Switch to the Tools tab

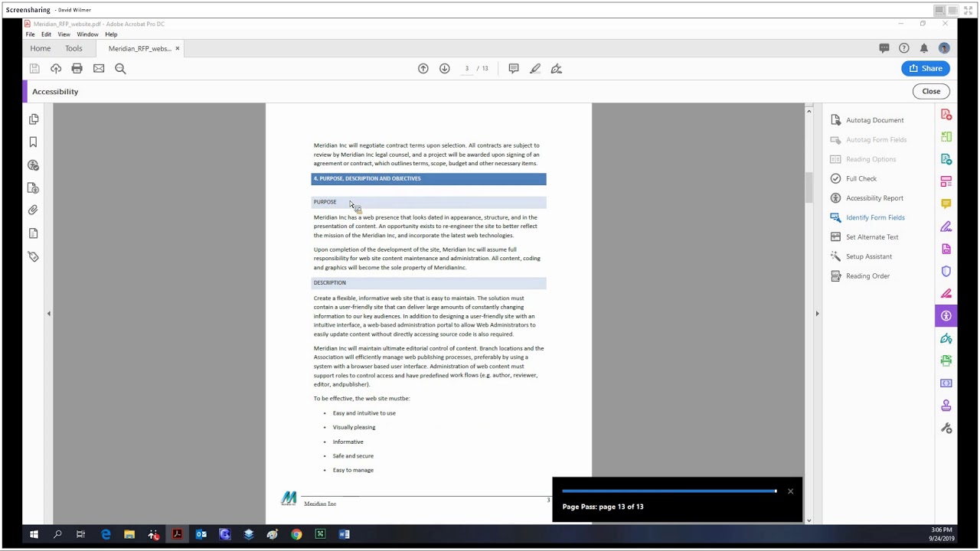[73, 48]
